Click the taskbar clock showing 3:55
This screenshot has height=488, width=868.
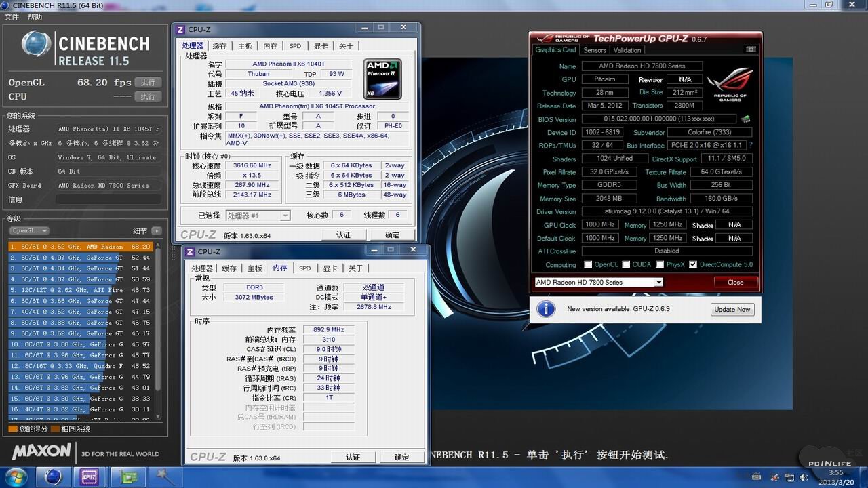(x=835, y=472)
